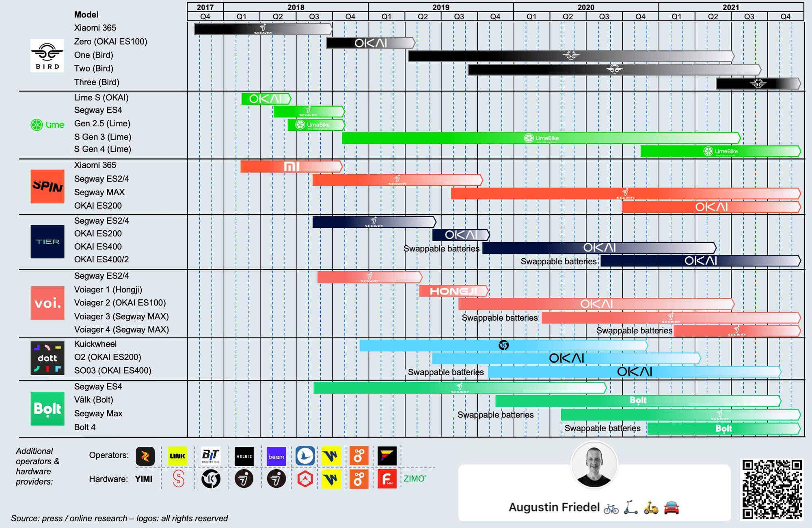Screen dimensions: 812x528
Task: Click the Kuickwheel hardware logo below BIT
Action: [211, 479]
